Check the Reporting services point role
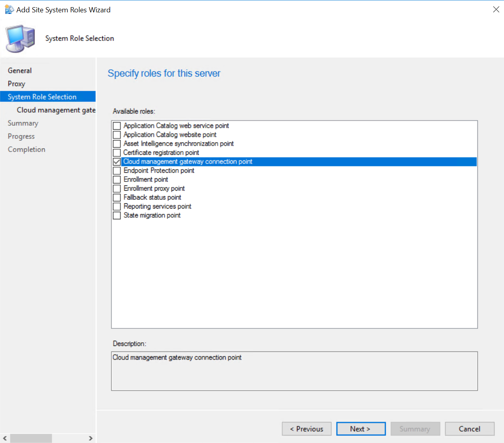 117,207
